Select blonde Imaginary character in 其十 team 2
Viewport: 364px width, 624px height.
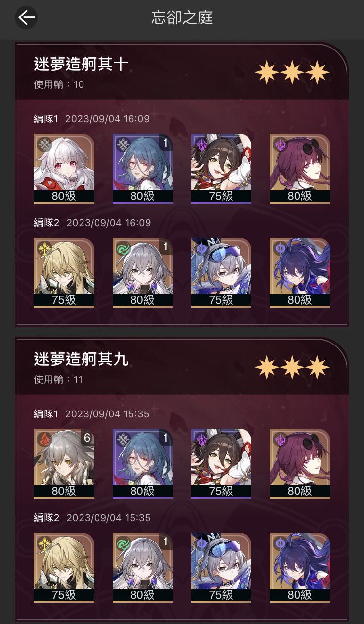tap(64, 273)
